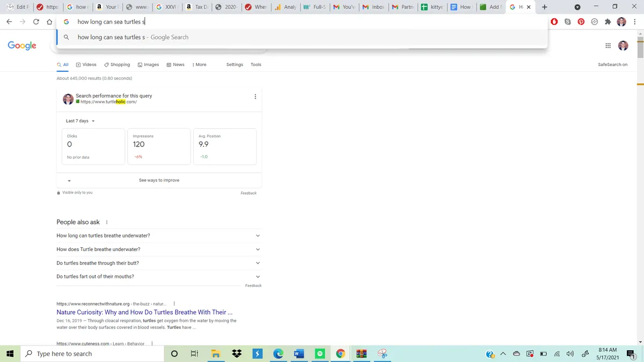Image resolution: width=644 pixels, height=362 pixels.
Task: Open the browser Extensions puzzle icon
Action: 608,22
